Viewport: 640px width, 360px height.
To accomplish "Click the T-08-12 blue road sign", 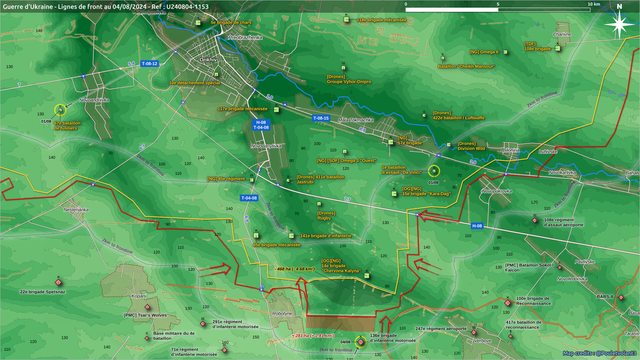I will 150,64.
